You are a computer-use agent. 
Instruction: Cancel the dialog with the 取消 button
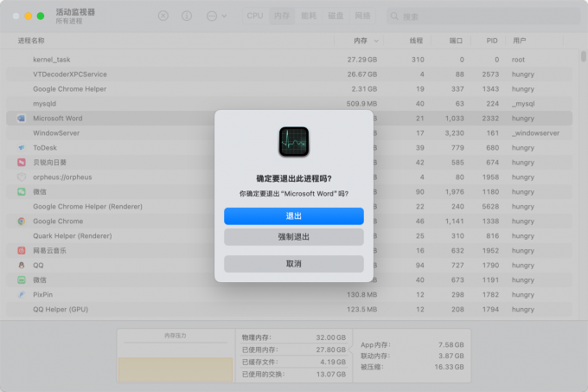click(293, 264)
